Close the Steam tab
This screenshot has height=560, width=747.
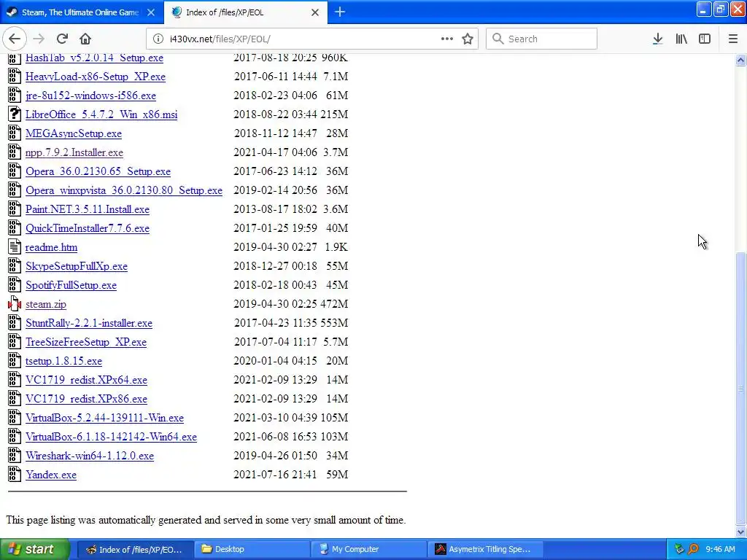(x=150, y=12)
